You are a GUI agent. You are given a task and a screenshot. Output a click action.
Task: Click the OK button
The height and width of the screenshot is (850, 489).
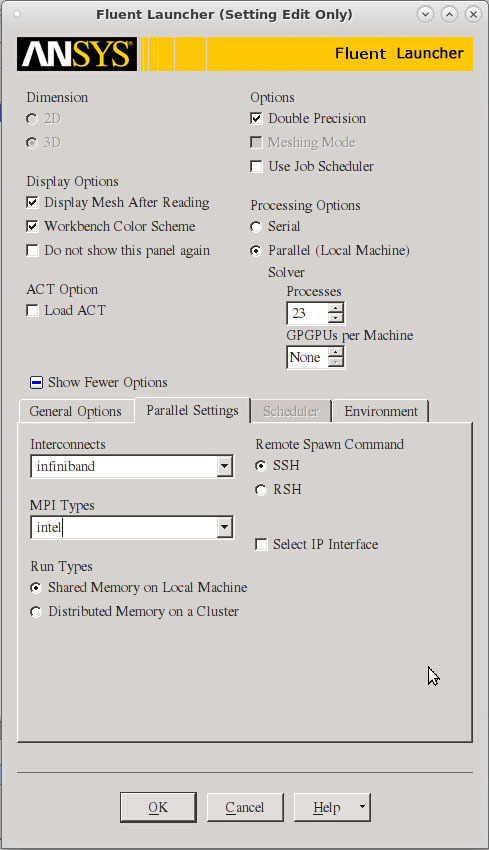(x=158, y=808)
